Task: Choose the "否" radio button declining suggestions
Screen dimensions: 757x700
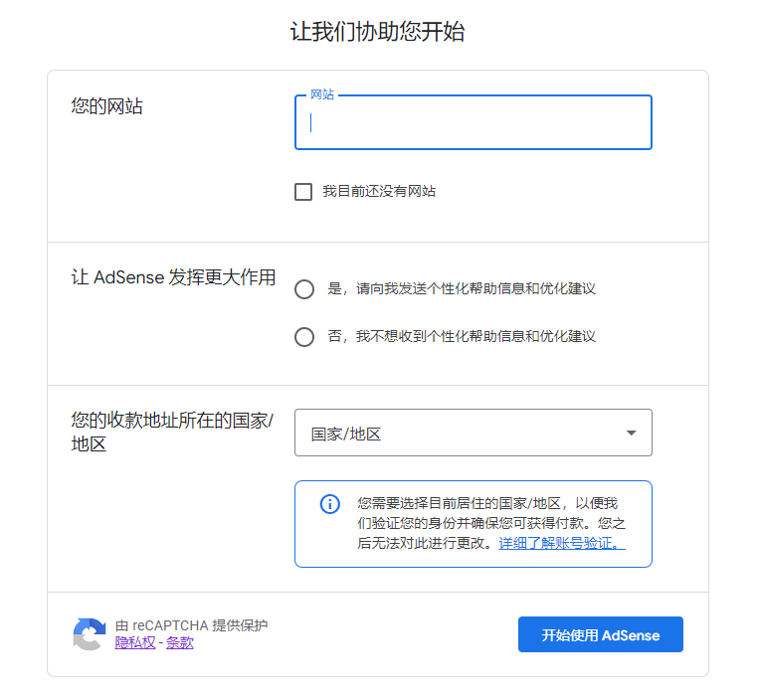Action: [304, 337]
